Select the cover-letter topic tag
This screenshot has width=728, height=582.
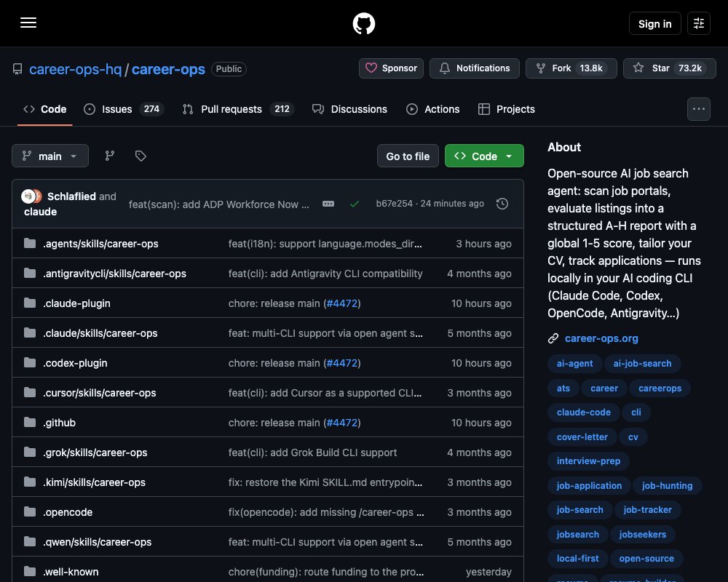point(582,436)
